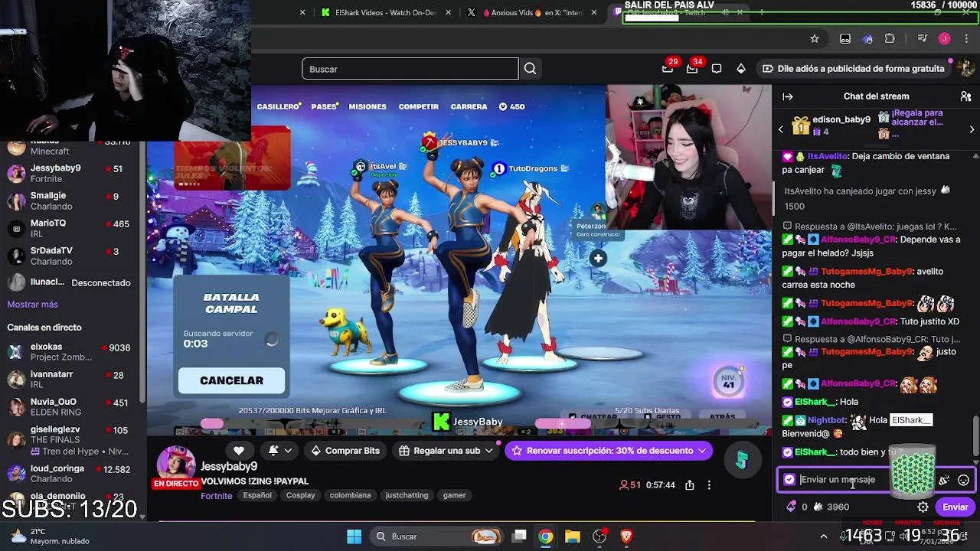Open the emote picker in chat
The width and height of the screenshot is (980, 551).
pos(963,481)
